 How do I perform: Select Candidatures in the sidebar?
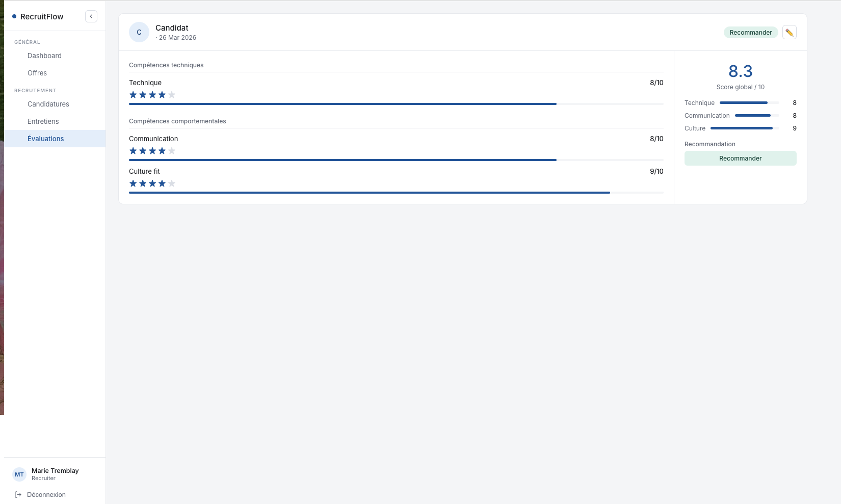point(48,104)
